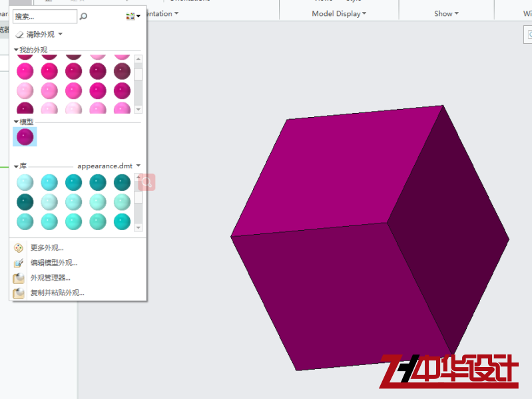Screen dimensions: 532x399
Task: Open the 更多外观 palette icon
Action: point(19,248)
